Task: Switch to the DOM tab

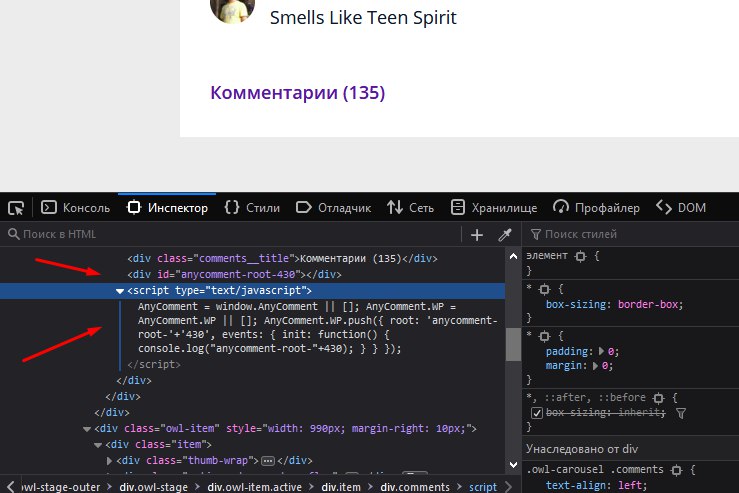Action: click(x=681, y=208)
